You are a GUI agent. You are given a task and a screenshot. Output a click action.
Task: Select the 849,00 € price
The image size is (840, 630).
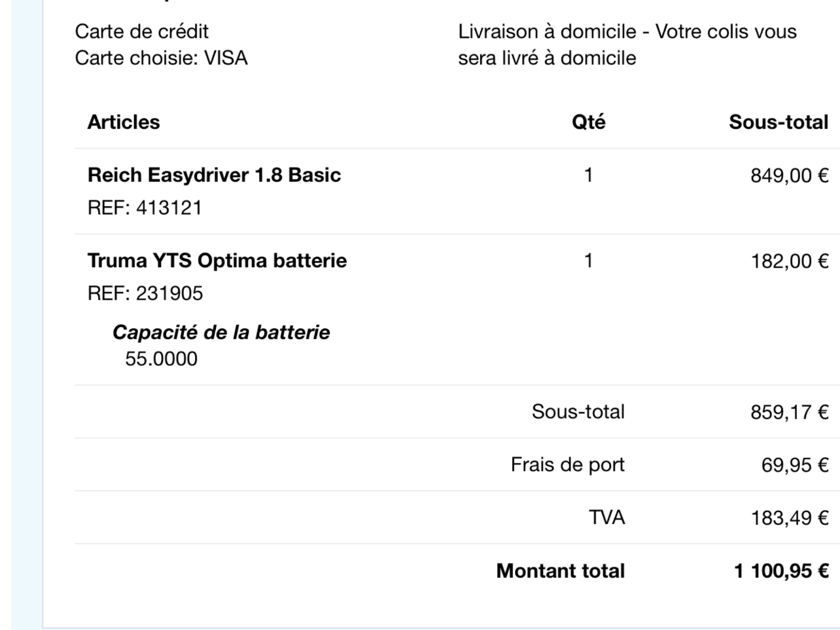[x=789, y=176]
